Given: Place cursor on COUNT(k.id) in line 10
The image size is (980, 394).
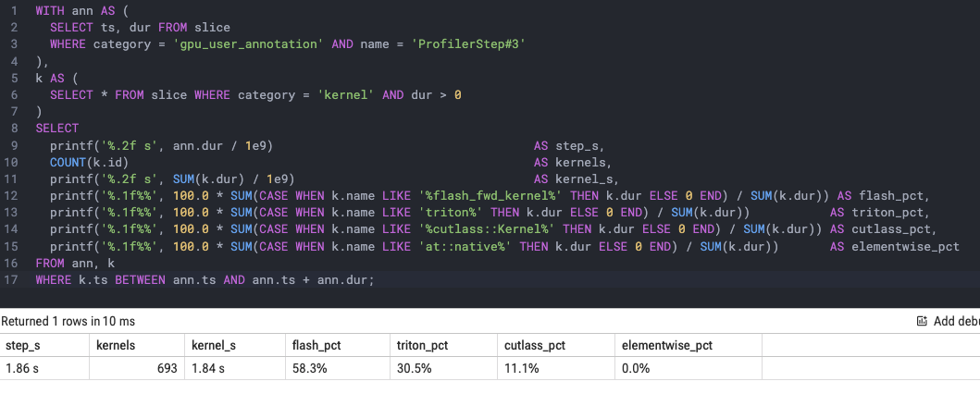Looking at the screenshot, I should tap(90, 163).
